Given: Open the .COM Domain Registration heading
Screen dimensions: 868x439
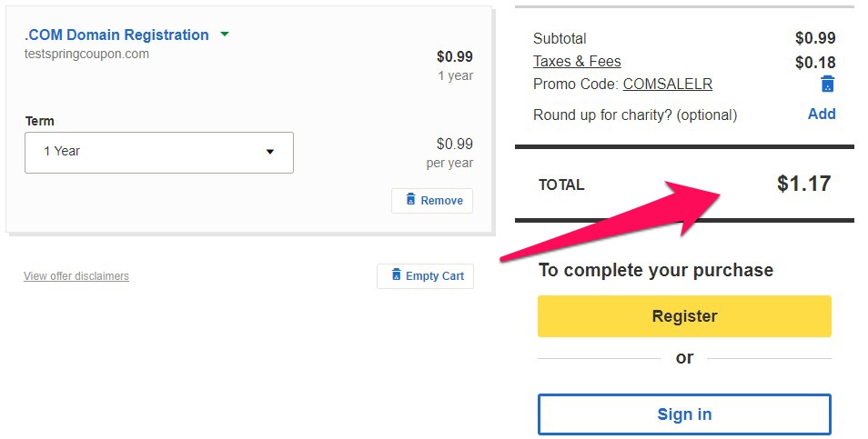Looking at the screenshot, I should coord(116,35).
